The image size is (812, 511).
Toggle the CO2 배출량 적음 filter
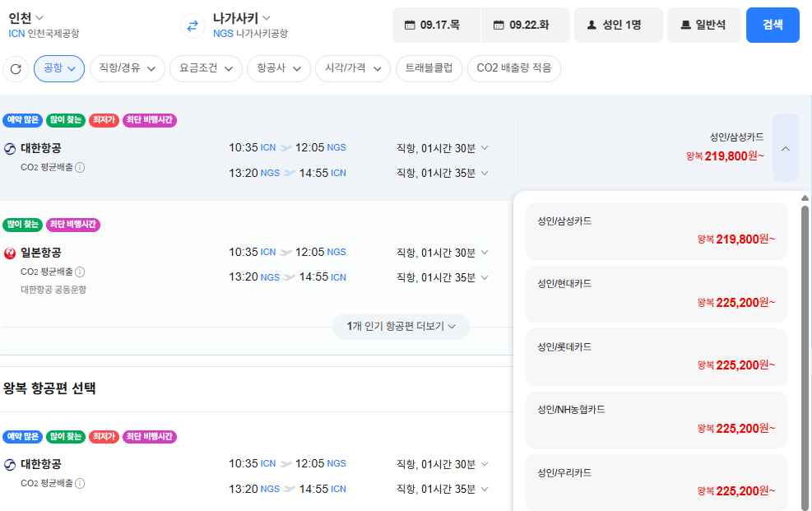point(513,68)
